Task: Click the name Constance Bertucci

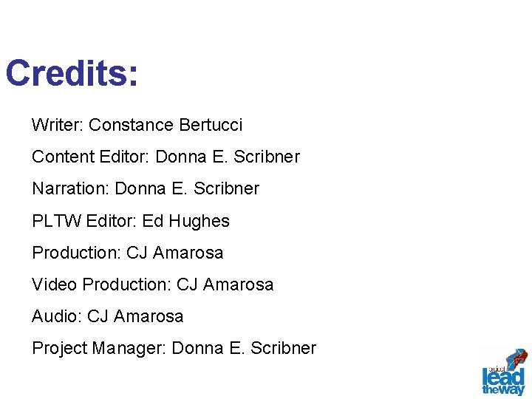Action: click(x=166, y=125)
